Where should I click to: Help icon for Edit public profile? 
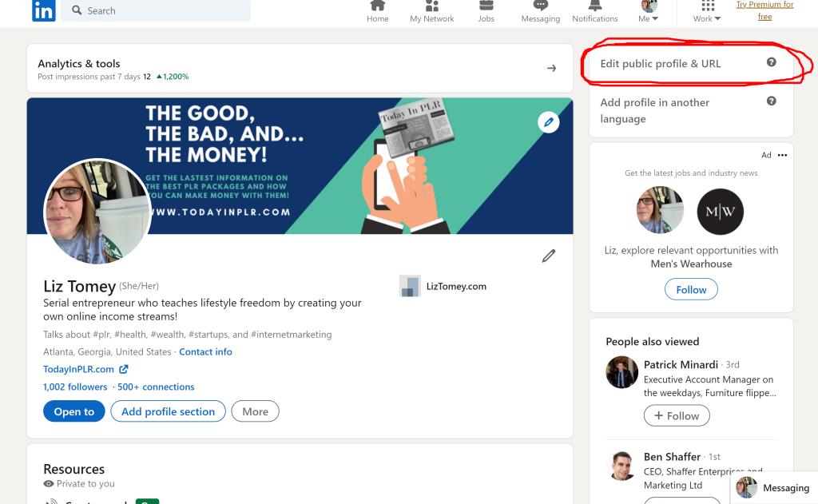coord(771,62)
